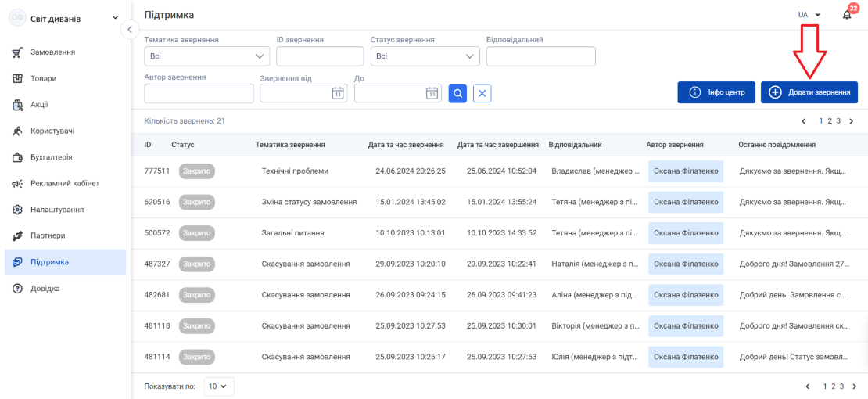
Task: Go to page 2 in top pagination
Action: [830, 120]
